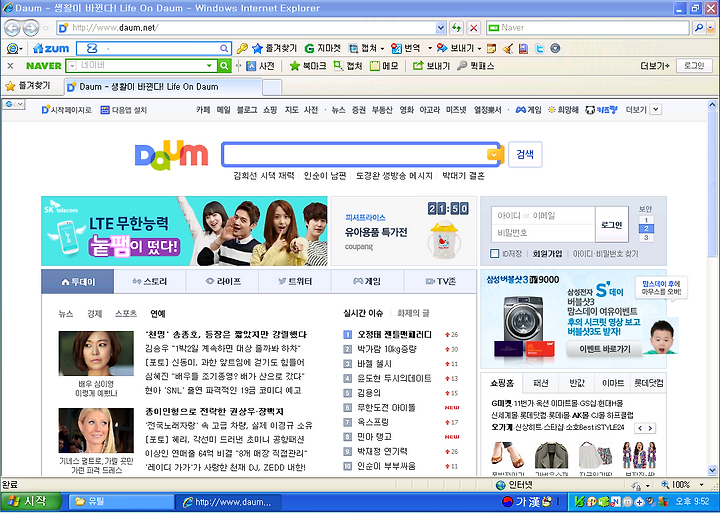Select security level 3

pyautogui.click(x=646, y=237)
